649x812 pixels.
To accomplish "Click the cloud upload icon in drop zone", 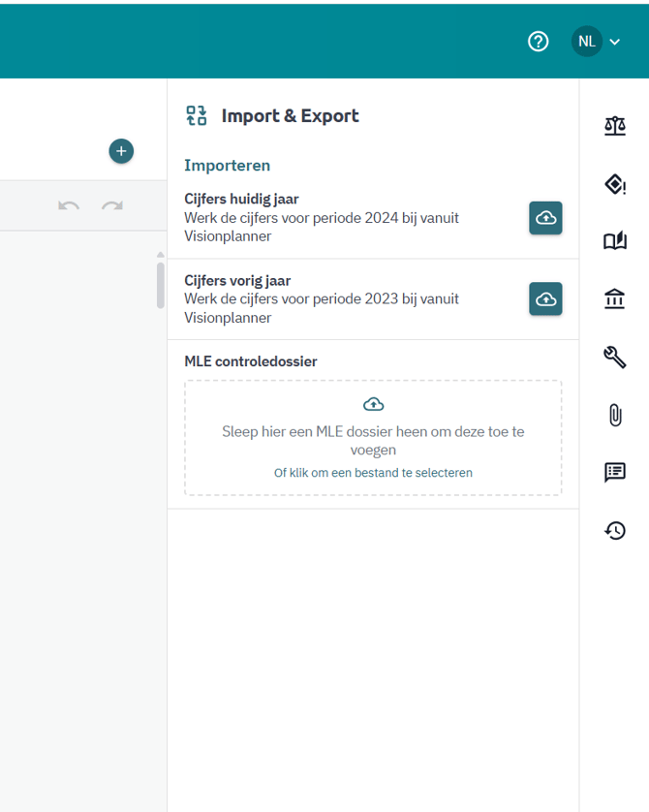I will [x=373, y=404].
